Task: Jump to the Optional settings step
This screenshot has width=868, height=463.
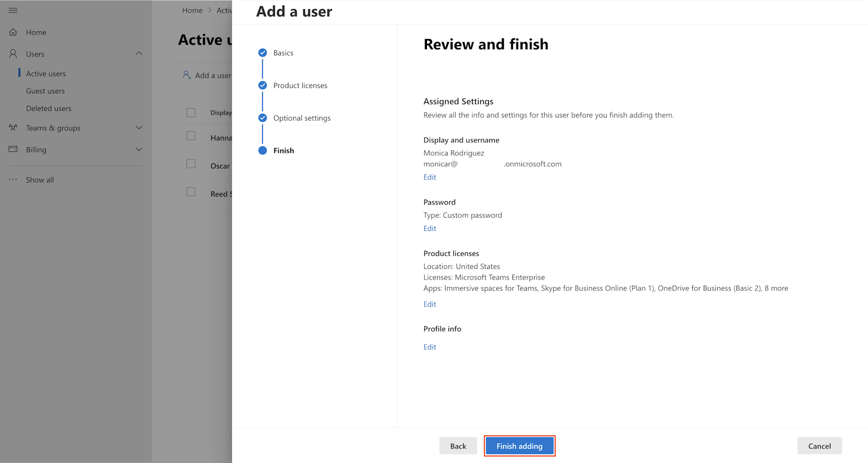Action: 302,118
